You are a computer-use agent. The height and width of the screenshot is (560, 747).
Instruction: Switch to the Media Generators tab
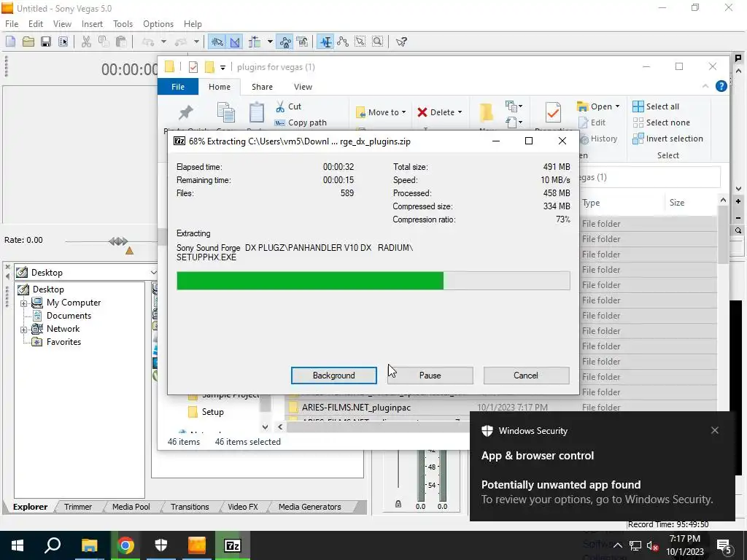tap(309, 507)
